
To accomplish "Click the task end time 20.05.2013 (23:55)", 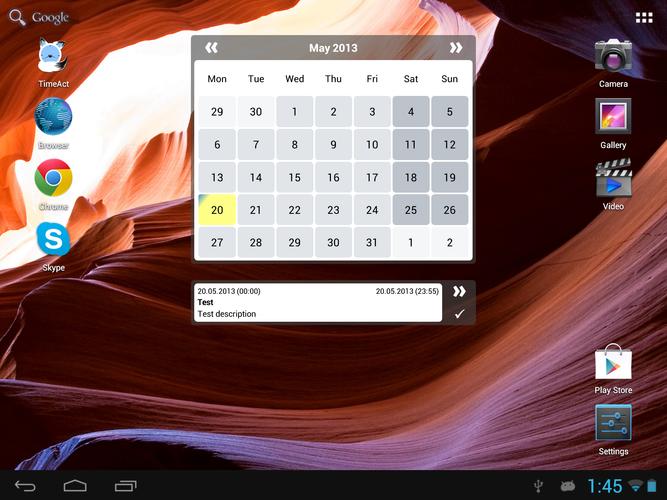I will coord(407,291).
